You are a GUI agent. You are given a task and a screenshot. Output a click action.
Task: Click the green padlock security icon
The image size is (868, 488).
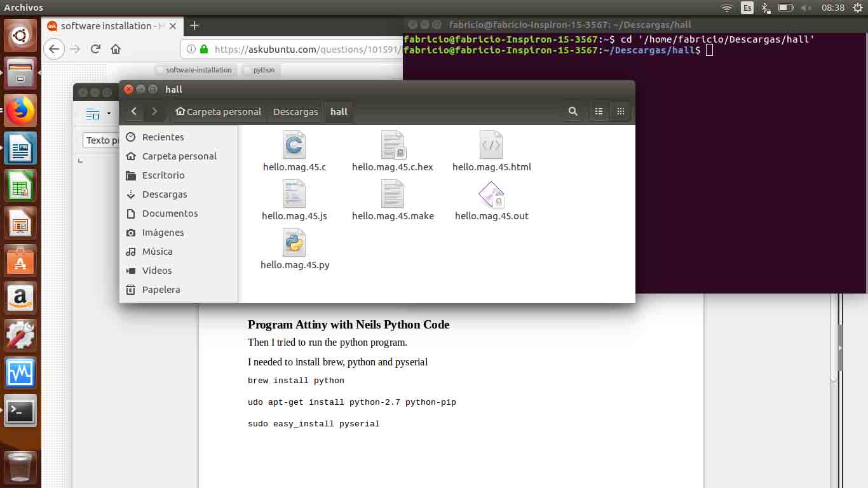(x=204, y=49)
